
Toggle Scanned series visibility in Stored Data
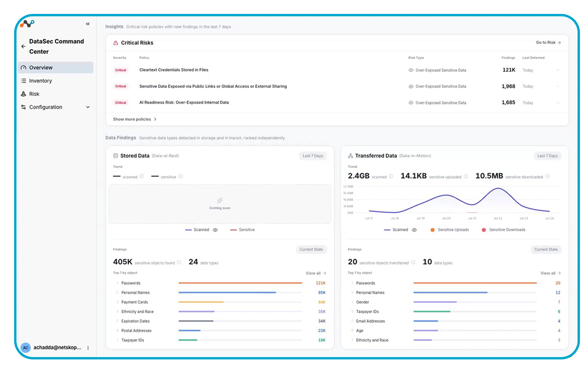(x=215, y=230)
